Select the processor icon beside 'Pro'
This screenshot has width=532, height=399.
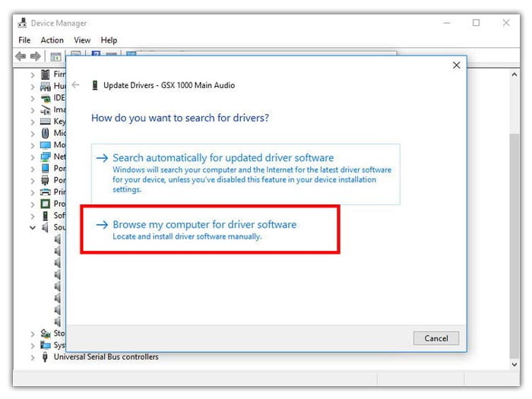tap(45, 204)
